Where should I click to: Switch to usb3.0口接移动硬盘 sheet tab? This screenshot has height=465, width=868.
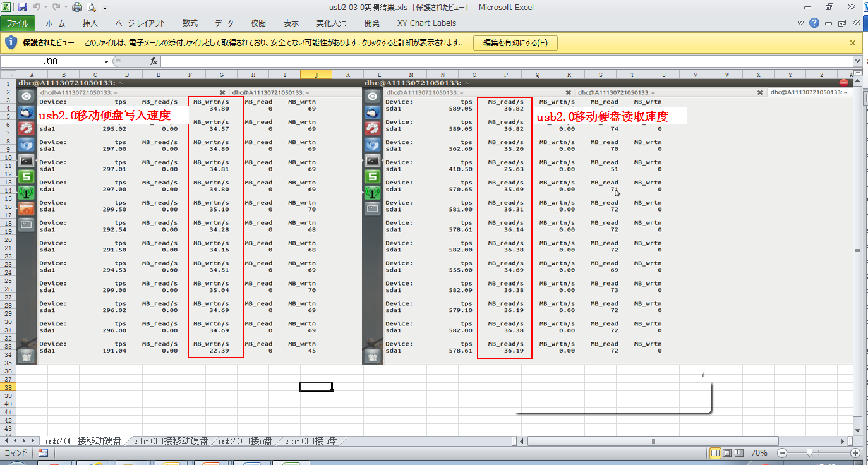pyautogui.click(x=169, y=441)
